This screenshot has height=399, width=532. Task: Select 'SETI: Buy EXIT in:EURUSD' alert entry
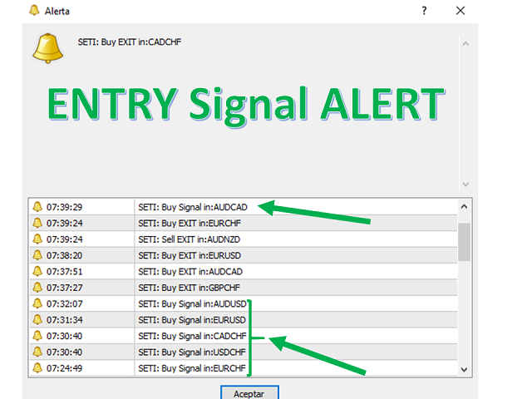click(190, 255)
